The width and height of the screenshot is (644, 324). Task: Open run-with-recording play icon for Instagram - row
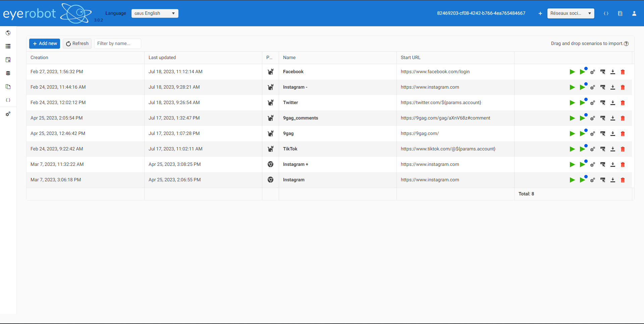[x=583, y=87]
